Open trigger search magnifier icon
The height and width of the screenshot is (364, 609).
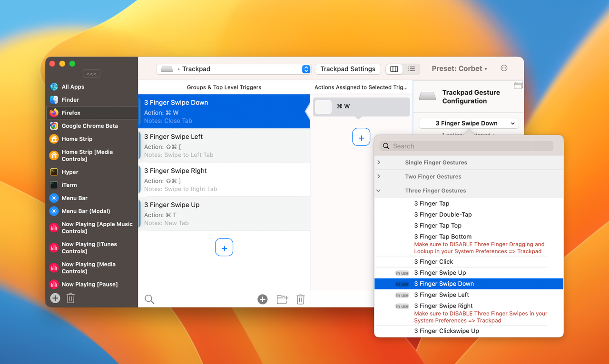tap(149, 299)
